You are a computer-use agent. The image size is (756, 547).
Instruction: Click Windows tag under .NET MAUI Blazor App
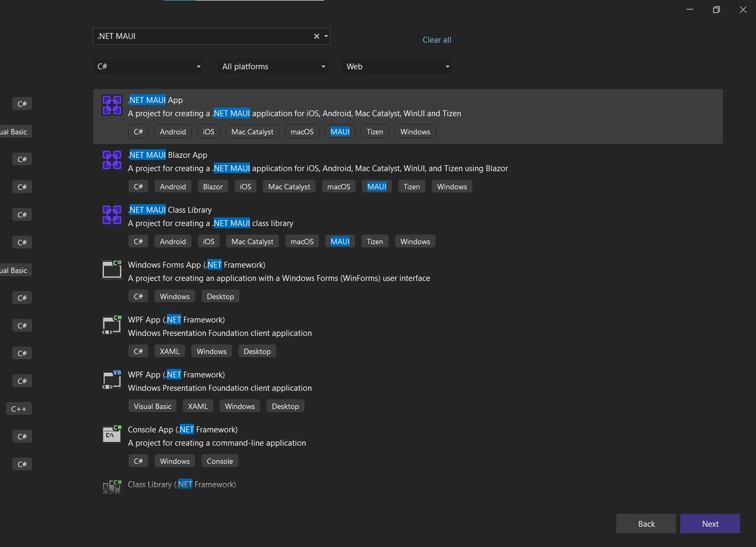pos(452,187)
